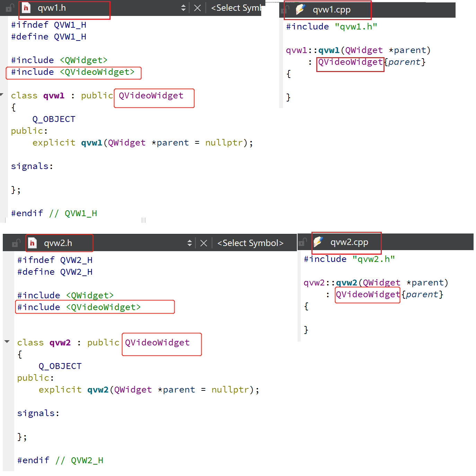Select the qvw2.cpp file name tab
The height and width of the screenshot is (476, 476).
pyautogui.click(x=349, y=242)
